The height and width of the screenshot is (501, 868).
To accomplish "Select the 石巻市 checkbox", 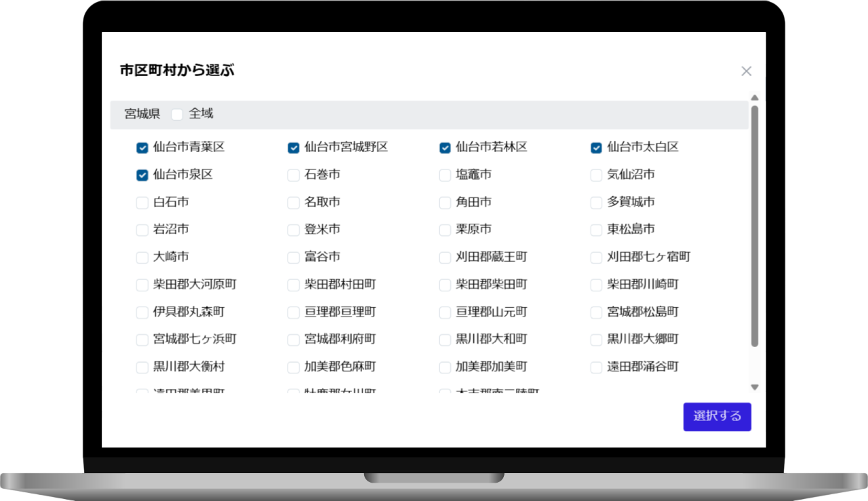I will 294,176.
